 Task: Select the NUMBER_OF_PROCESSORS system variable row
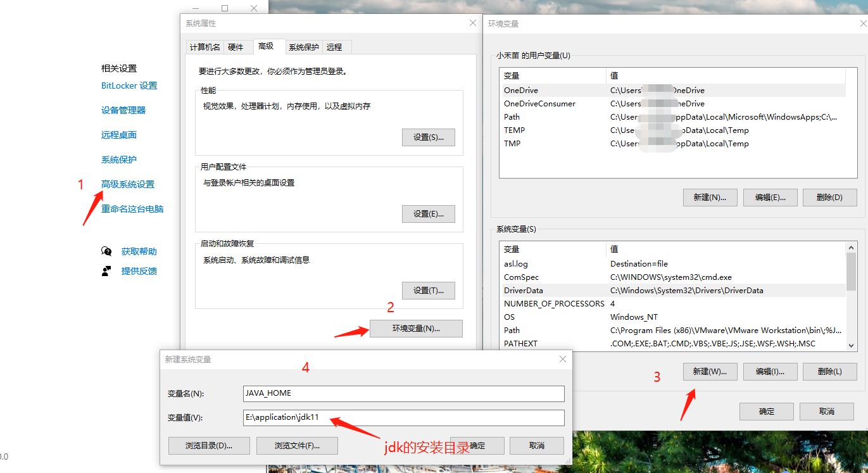[x=674, y=304]
